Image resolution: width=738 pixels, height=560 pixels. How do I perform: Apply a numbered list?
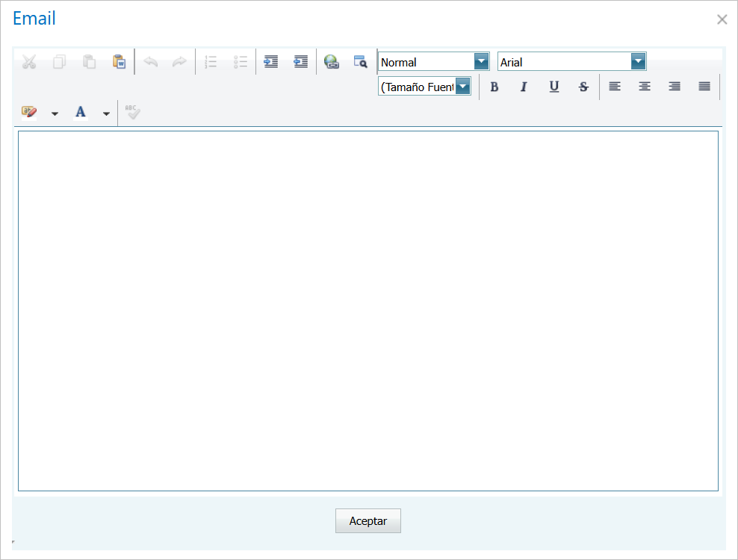211,61
